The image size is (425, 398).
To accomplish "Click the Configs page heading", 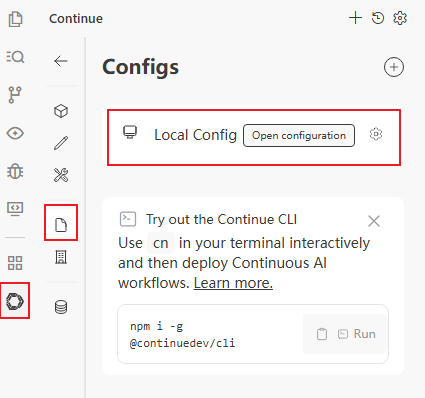I will coord(141,68).
